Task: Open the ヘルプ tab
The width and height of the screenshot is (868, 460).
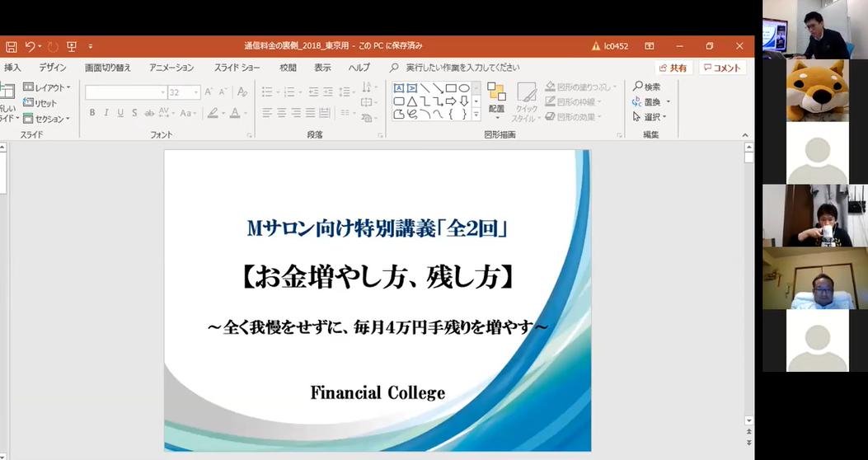Action: pos(359,68)
